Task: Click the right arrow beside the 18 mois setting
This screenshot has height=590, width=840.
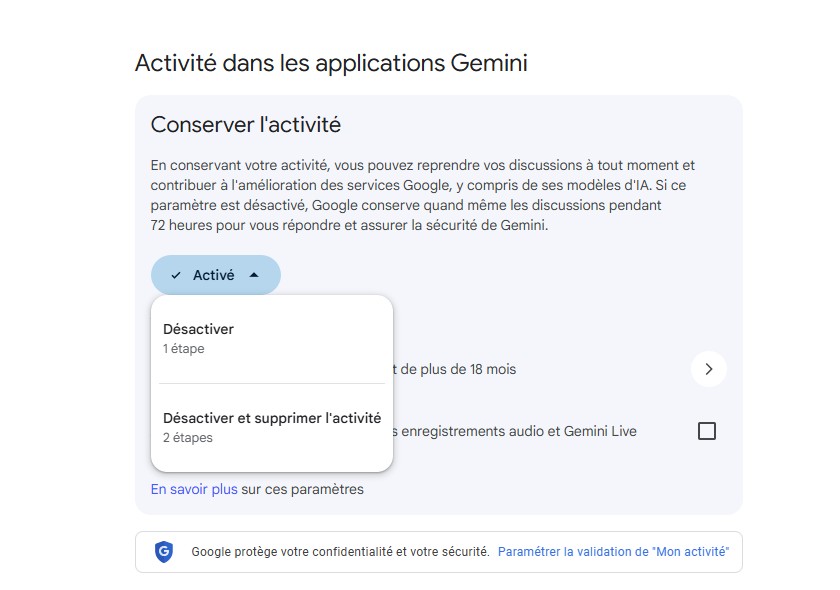Action: tap(709, 369)
